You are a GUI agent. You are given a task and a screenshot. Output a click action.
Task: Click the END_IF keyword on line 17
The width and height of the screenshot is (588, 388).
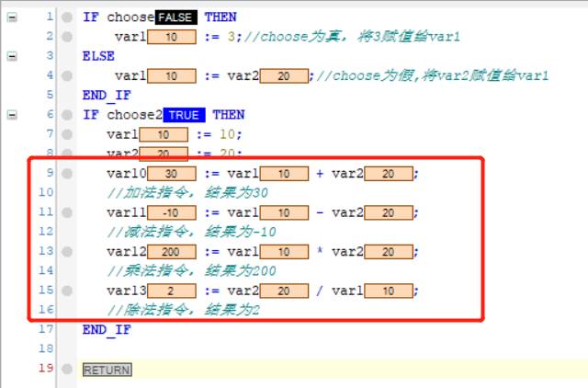pyautogui.click(x=107, y=330)
